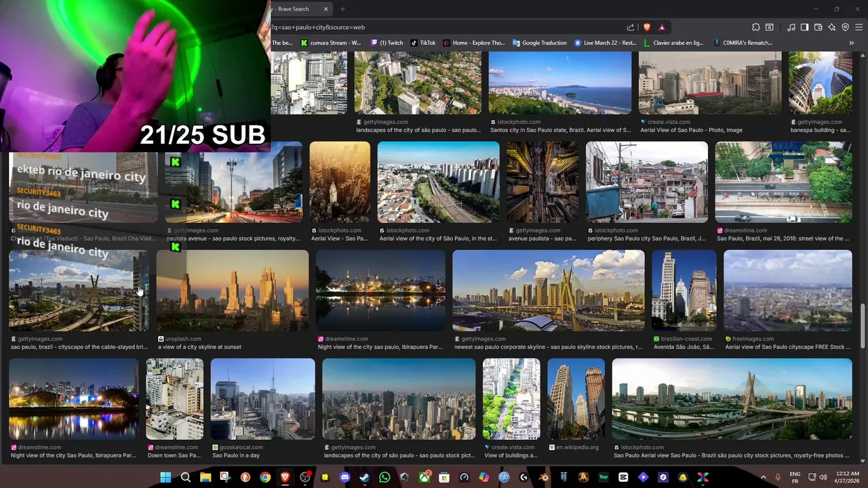Click the Brave Shields lion icon
Viewport: 868px width, 488px height.
pyautogui.click(x=646, y=27)
